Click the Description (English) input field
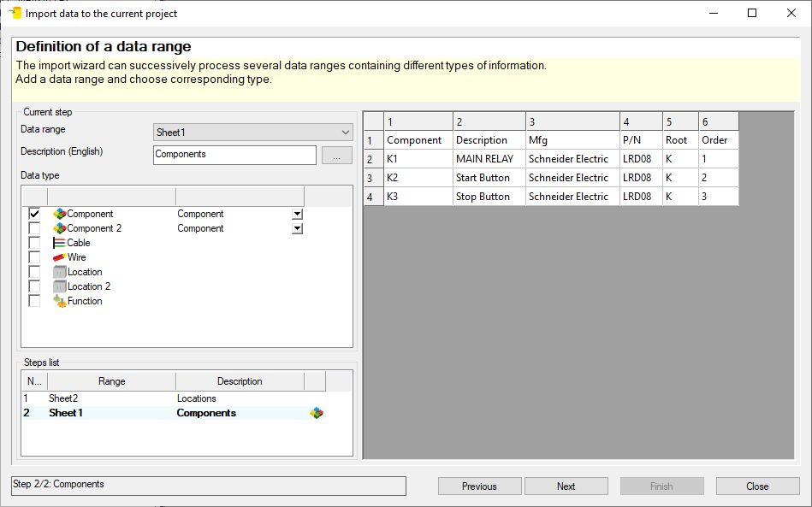Image resolution: width=812 pixels, height=507 pixels. tap(234, 155)
